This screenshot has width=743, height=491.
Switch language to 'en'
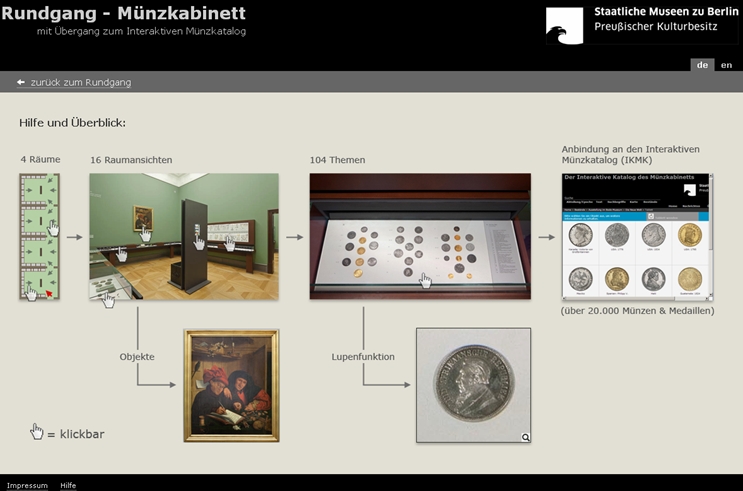pyautogui.click(x=726, y=65)
